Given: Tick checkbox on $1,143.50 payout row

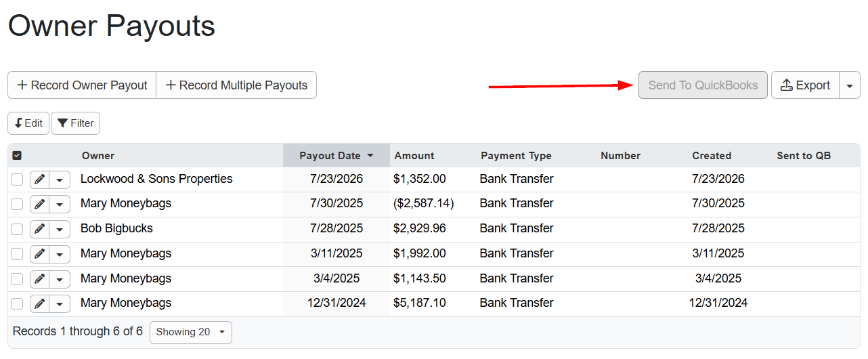Looking at the screenshot, I should coord(17,279).
